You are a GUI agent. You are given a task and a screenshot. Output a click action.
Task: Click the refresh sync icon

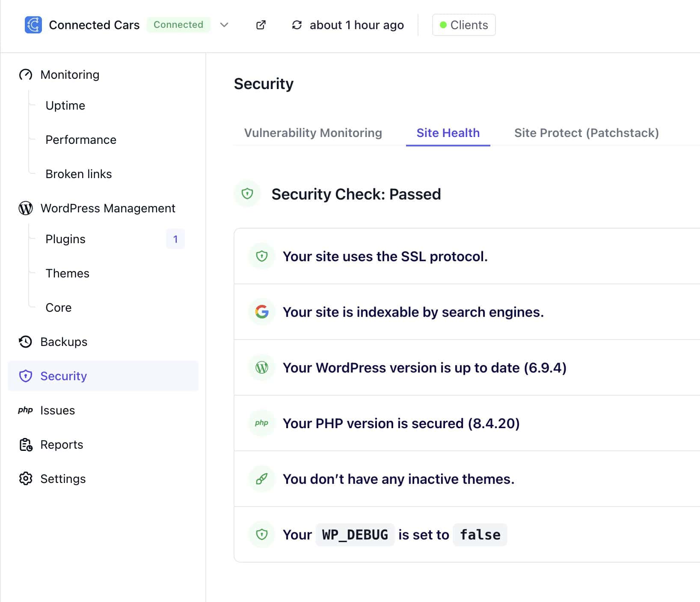(x=297, y=25)
